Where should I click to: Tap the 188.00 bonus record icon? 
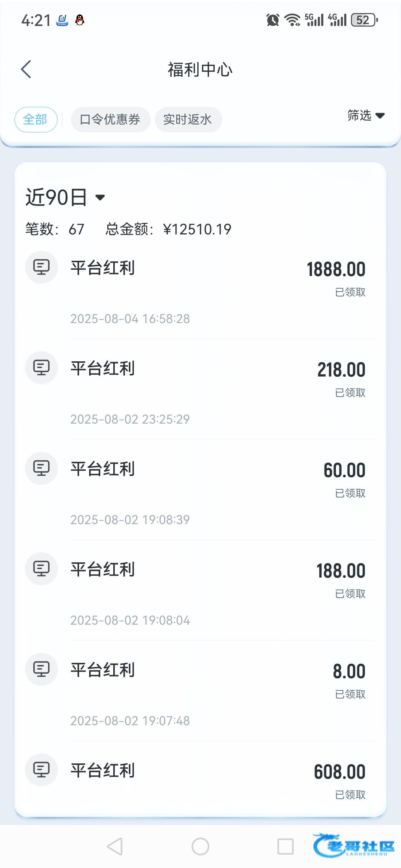pos(41,569)
